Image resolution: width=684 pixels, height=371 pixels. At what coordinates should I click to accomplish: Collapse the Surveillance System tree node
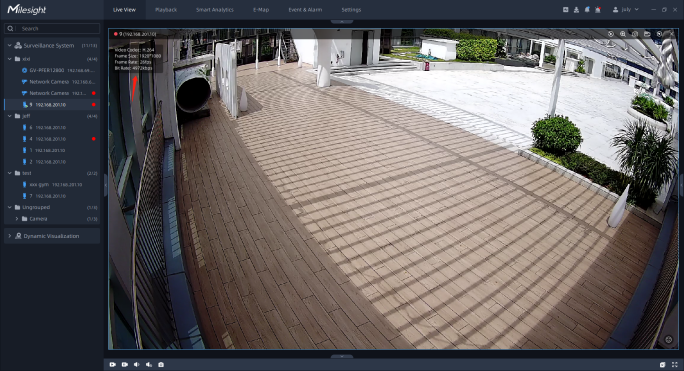pyautogui.click(x=9, y=45)
